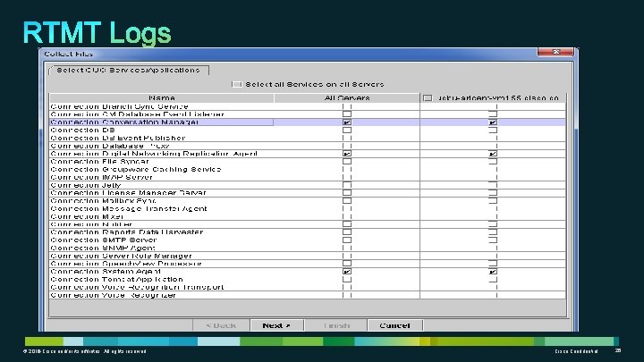Click the All Servers column header
Screen dimensions: 644x362
[x=347, y=98]
